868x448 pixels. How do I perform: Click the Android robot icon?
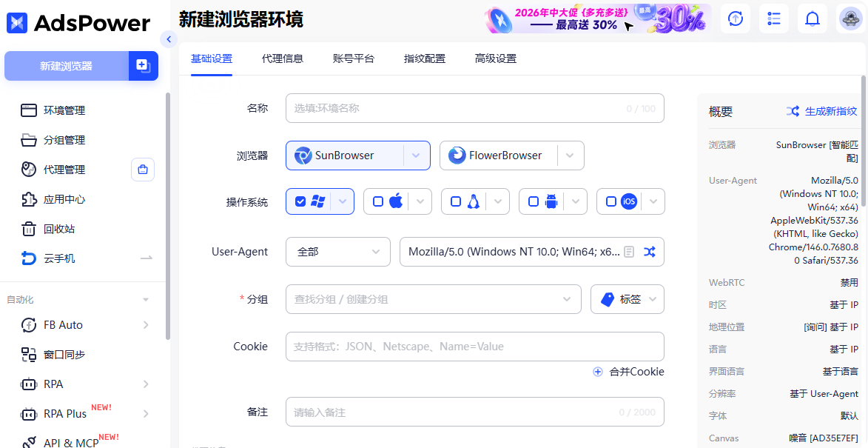coord(551,201)
